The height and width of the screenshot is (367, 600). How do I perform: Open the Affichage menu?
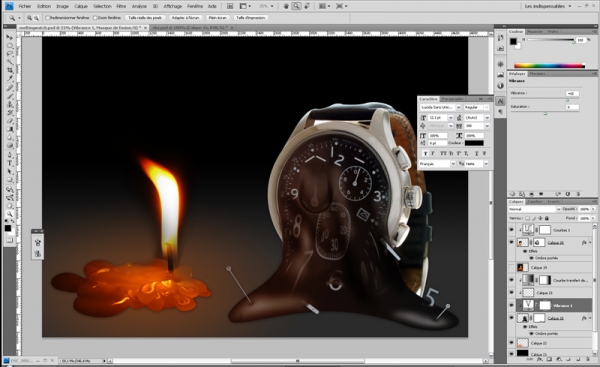(x=173, y=6)
